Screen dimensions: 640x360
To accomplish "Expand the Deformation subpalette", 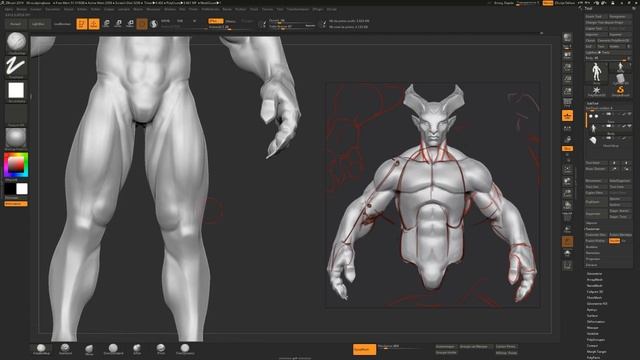I will 596,322.
